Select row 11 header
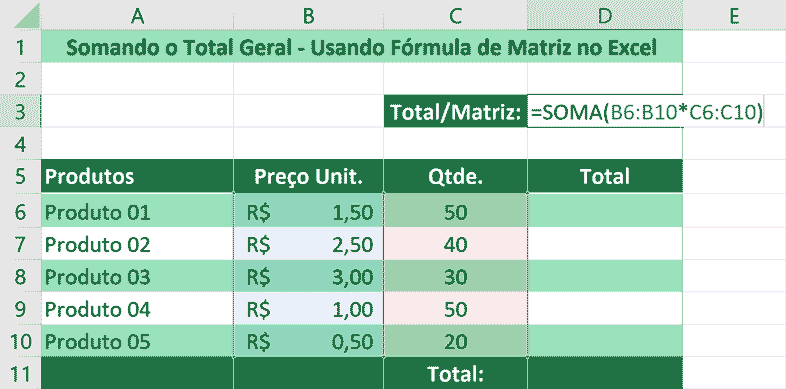The image size is (786, 389). click(20, 374)
